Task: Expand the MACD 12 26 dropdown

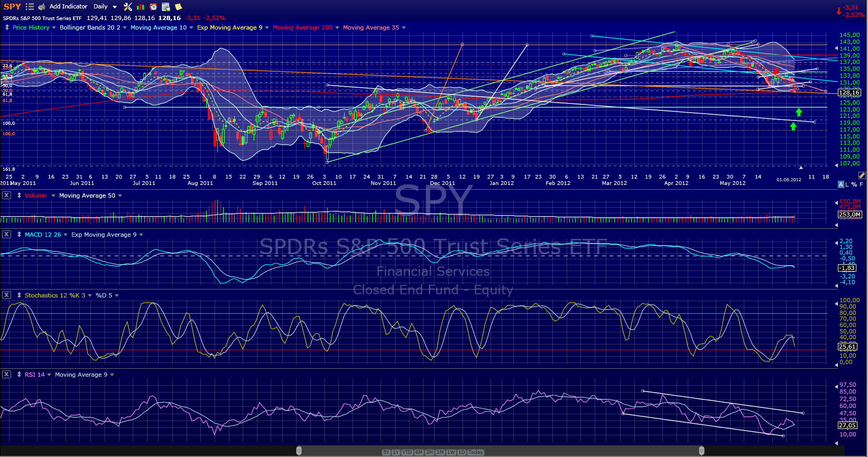Action: click(x=66, y=235)
